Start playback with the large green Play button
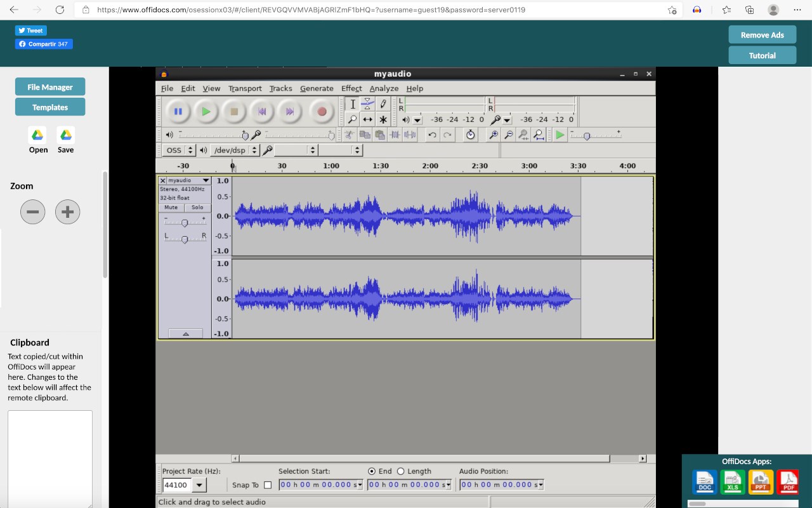Screen dimensions: 812x508 [x=206, y=112]
